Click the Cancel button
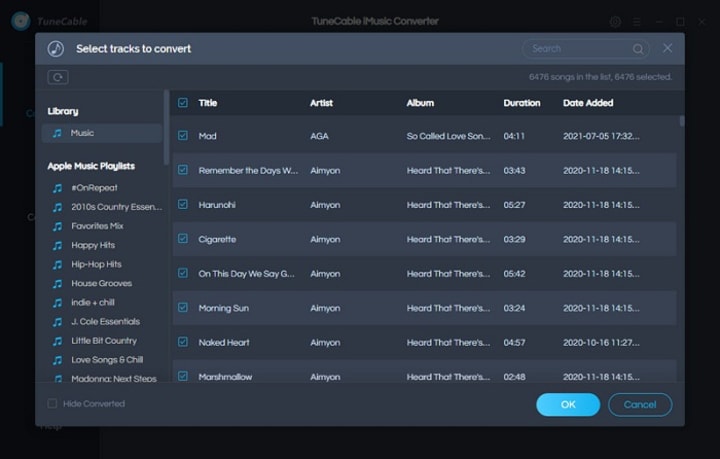 tap(640, 404)
